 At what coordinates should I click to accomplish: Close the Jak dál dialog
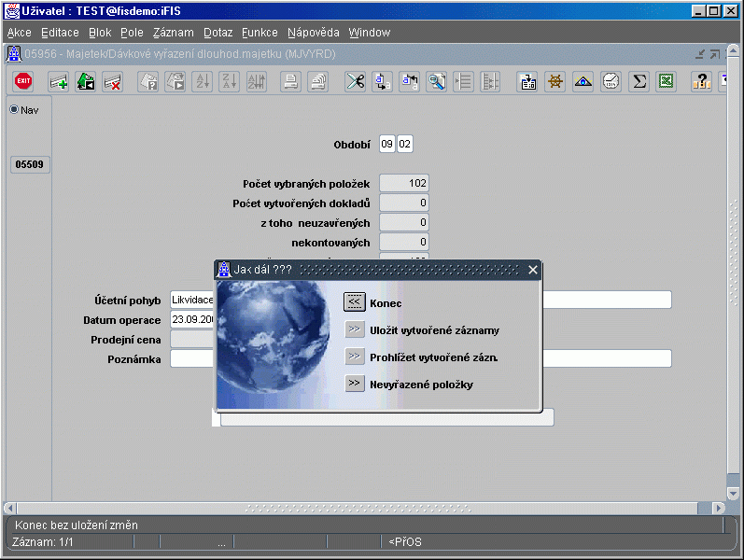coord(533,270)
